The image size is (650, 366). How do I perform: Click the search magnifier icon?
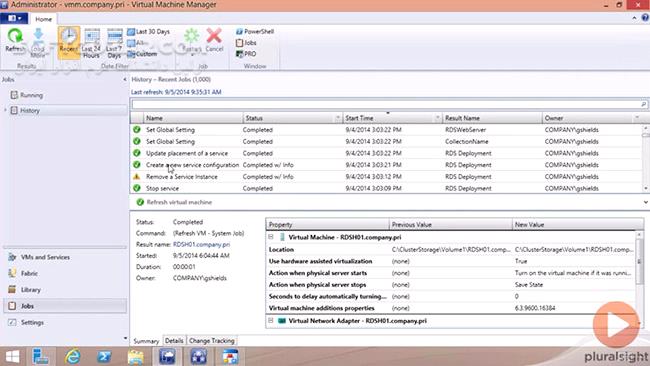643,104
